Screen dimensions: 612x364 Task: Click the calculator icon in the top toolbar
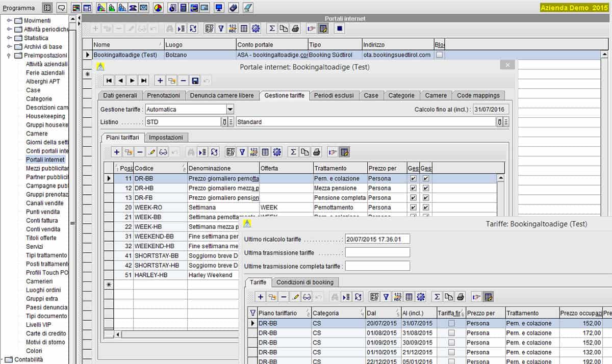(183, 8)
